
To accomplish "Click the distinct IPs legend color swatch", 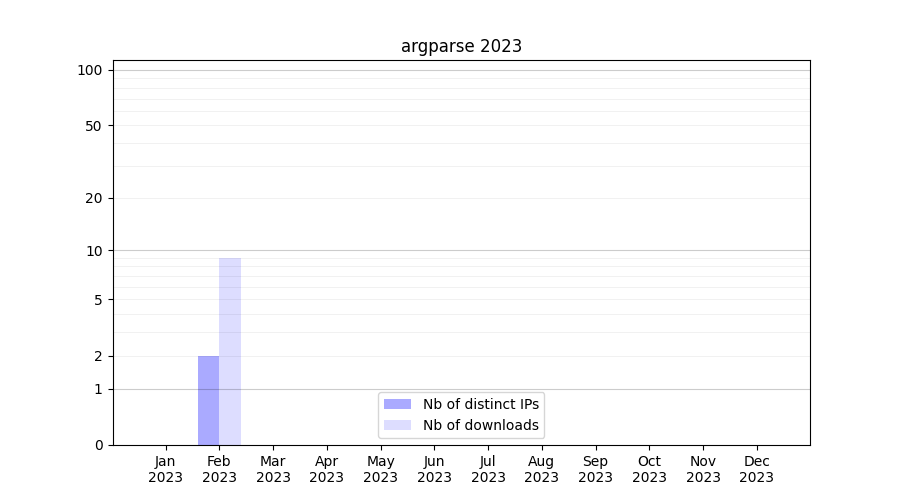I will tap(397, 404).
